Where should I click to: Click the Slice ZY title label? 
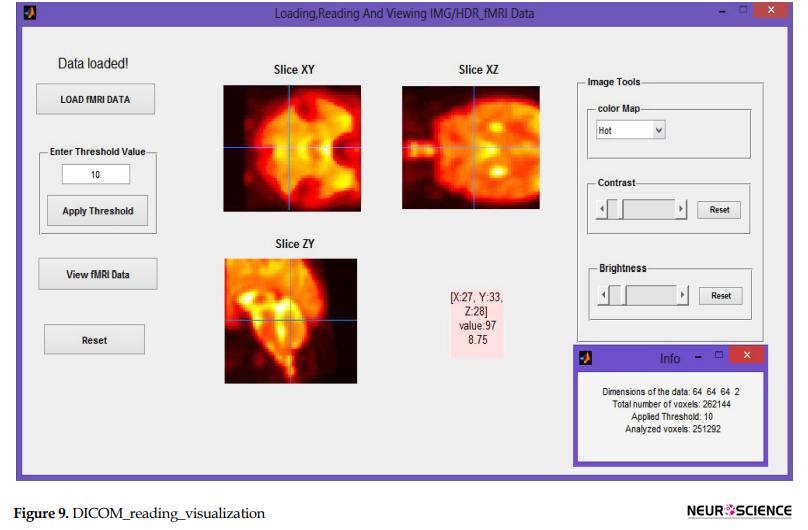coord(295,244)
